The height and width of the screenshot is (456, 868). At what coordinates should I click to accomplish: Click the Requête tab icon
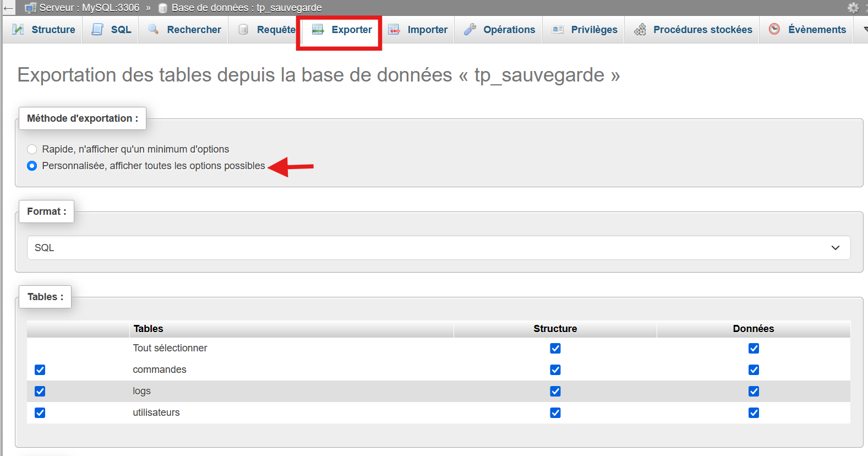tap(243, 30)
